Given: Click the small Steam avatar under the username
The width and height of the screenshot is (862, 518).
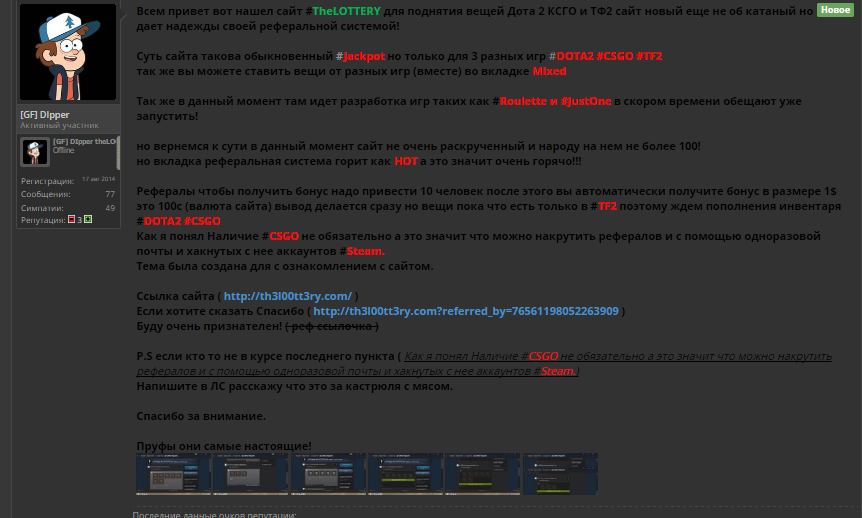Looking at the screenshot, I should click(35, 152).
